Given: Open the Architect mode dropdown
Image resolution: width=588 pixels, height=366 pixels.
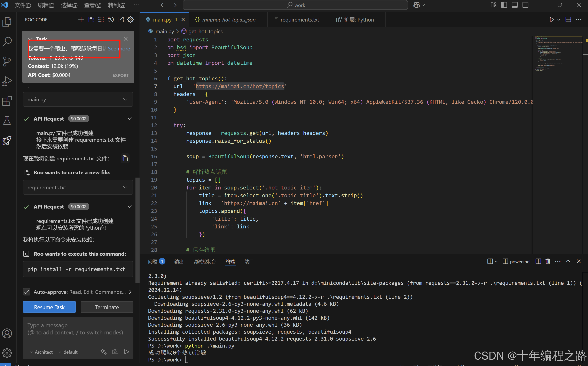Looking at the screenshot, I should [41, 352].
